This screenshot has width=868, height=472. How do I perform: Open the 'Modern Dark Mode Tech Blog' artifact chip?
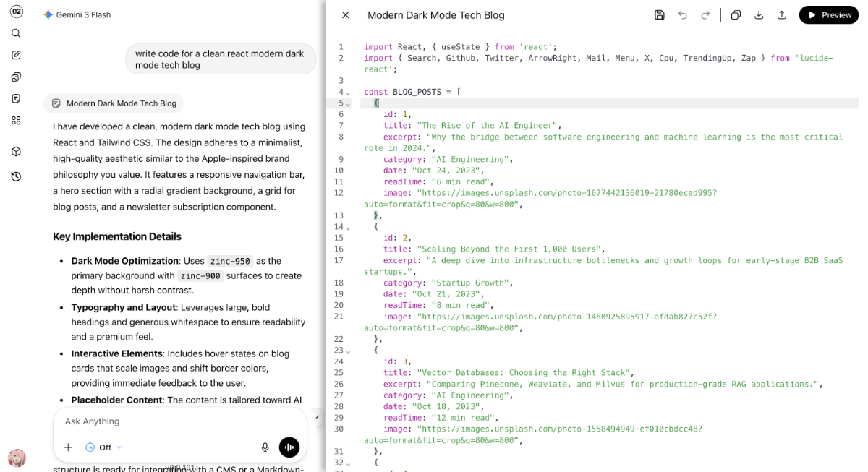(x=114, y=103)
